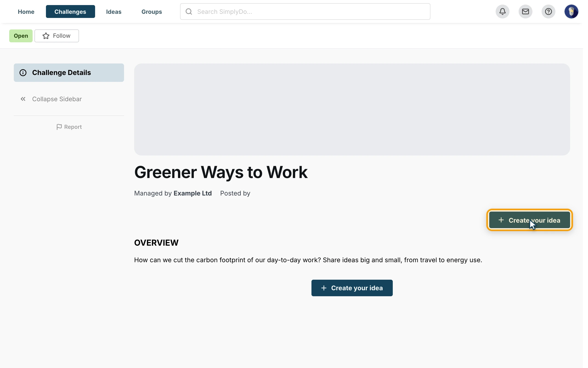The width and height of the screenshot is (588, 368).
Task: Click the OVERVIEW heading
Action: tap(156, 243)
